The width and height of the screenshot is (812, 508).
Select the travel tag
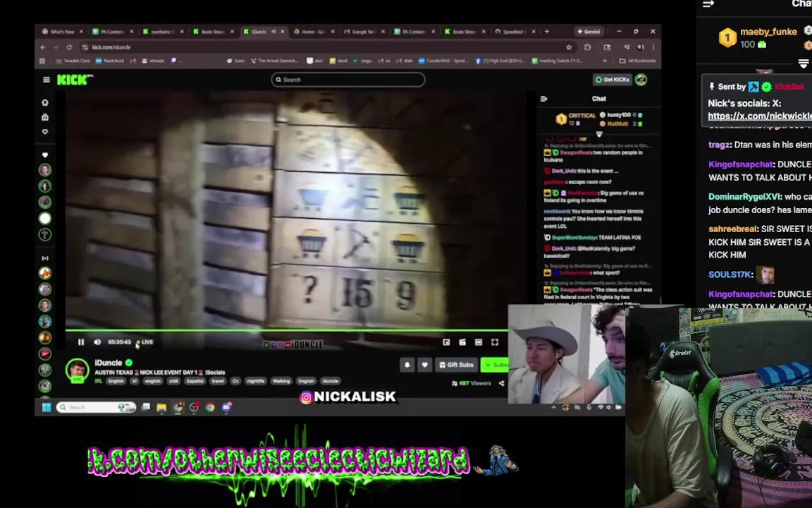click(218, 381)
